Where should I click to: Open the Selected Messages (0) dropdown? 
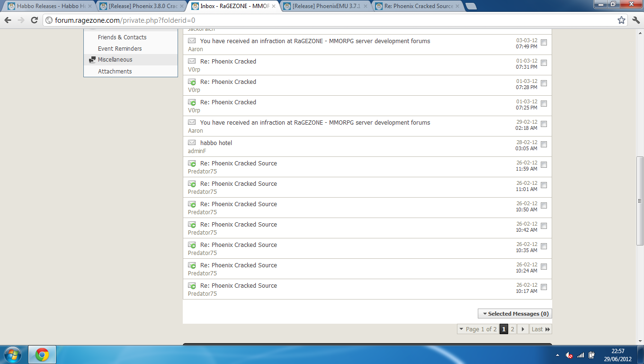515,314
